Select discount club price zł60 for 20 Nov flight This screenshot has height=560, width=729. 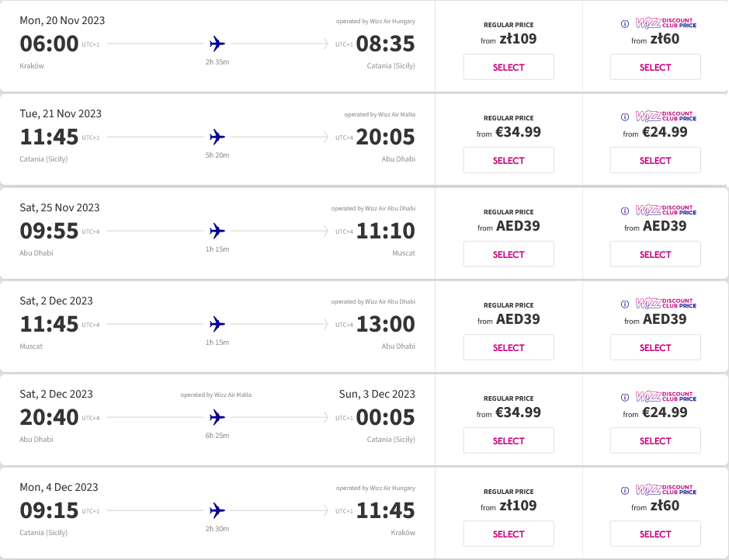655,67
